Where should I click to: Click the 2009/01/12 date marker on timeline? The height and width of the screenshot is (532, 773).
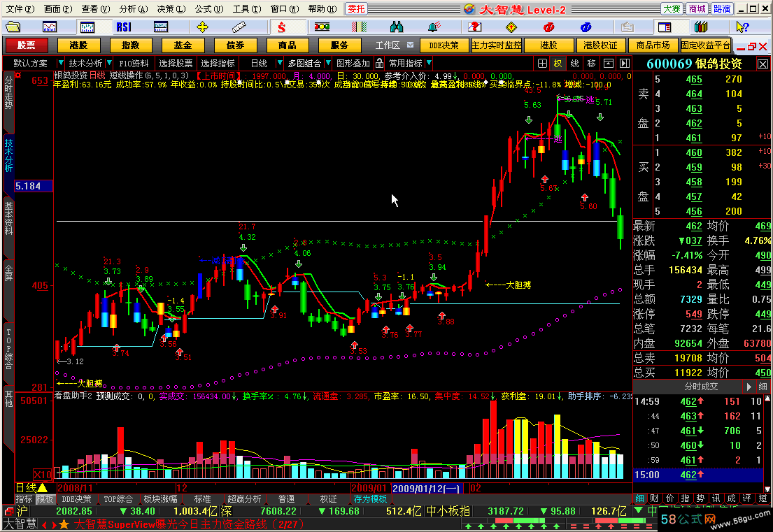427,488
